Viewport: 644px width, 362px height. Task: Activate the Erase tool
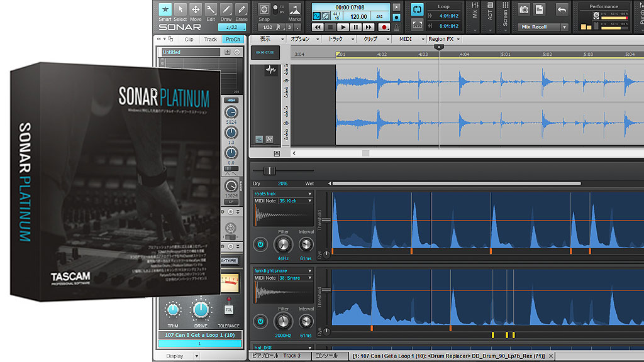(241, 9)
